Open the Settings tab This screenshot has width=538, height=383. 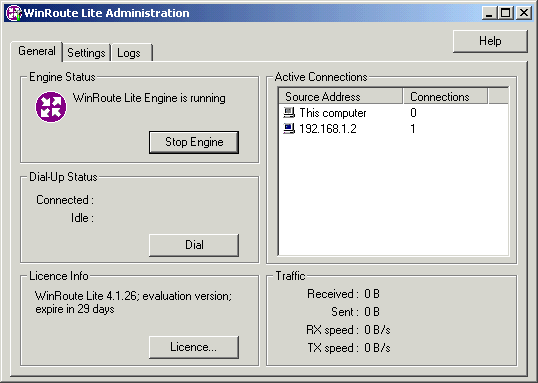pos(86,53)
